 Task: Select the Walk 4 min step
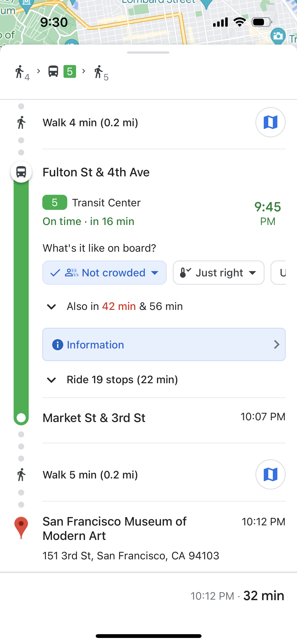(90, 123)
